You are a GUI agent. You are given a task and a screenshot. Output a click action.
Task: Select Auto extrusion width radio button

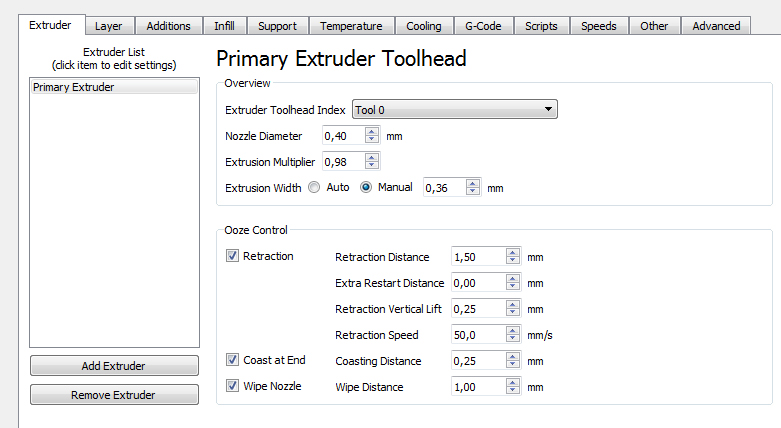click(314, 187)
